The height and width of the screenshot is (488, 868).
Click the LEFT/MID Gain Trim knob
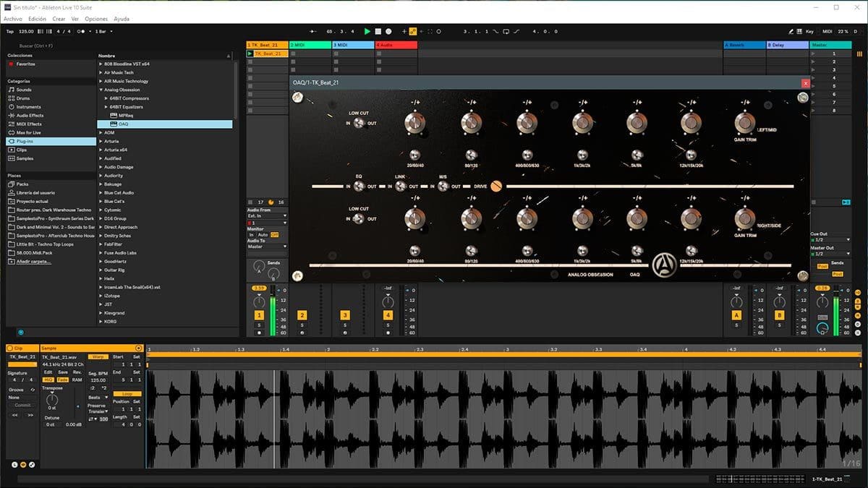(744, 122)
